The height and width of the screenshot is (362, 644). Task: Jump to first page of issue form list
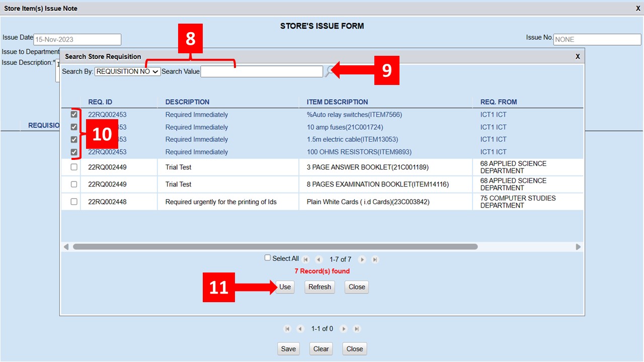pos(287,329)
